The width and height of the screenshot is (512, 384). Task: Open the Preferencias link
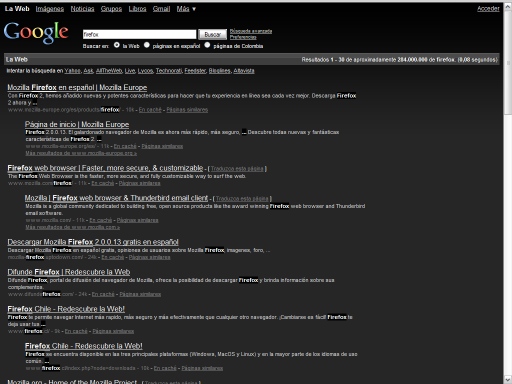(x=243, y=37)
